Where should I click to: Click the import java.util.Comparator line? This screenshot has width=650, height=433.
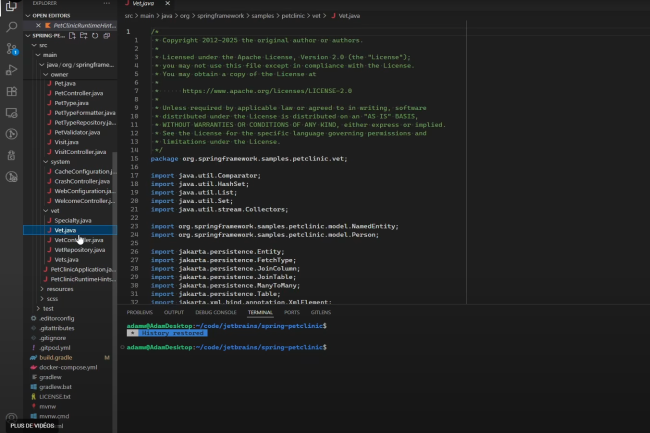[x=206, y=176]
